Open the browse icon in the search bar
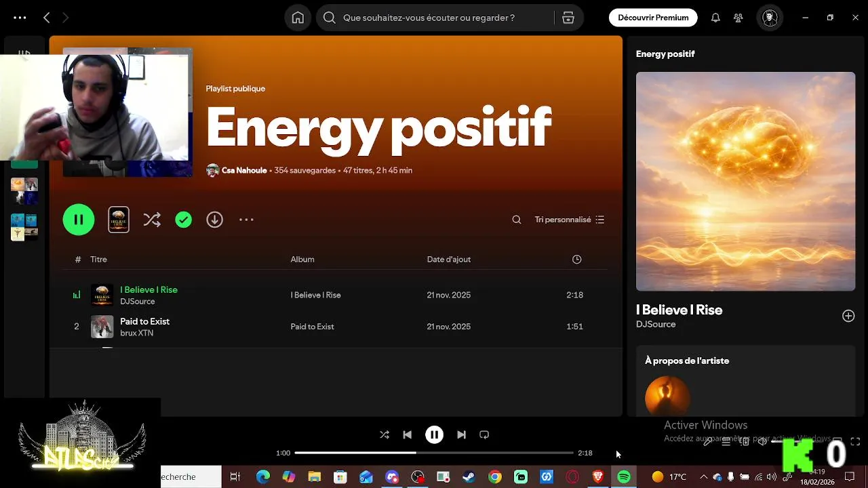Screen dimensions: 868x488 tap(568, 18)
